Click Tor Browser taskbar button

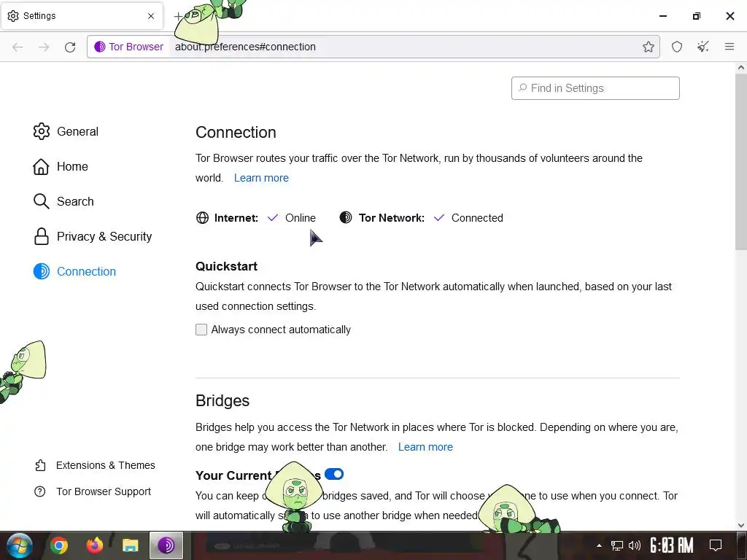coord(166,545)
